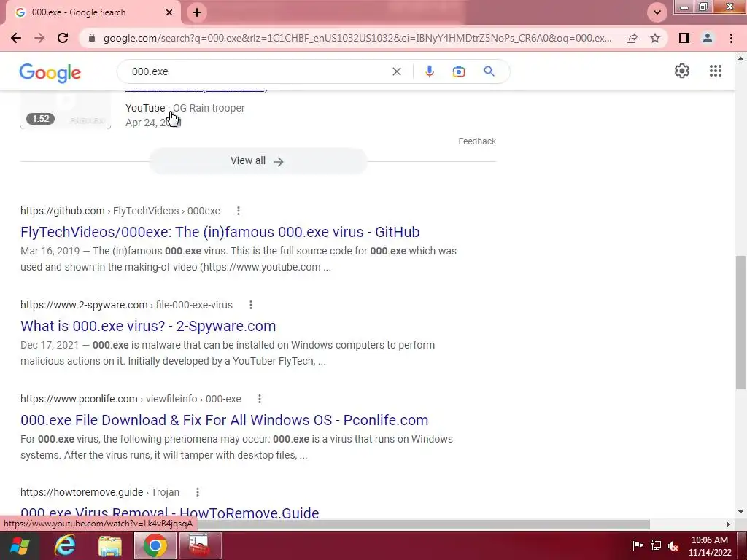Click the Google logo
747x560 pixels.
(50, 72)
